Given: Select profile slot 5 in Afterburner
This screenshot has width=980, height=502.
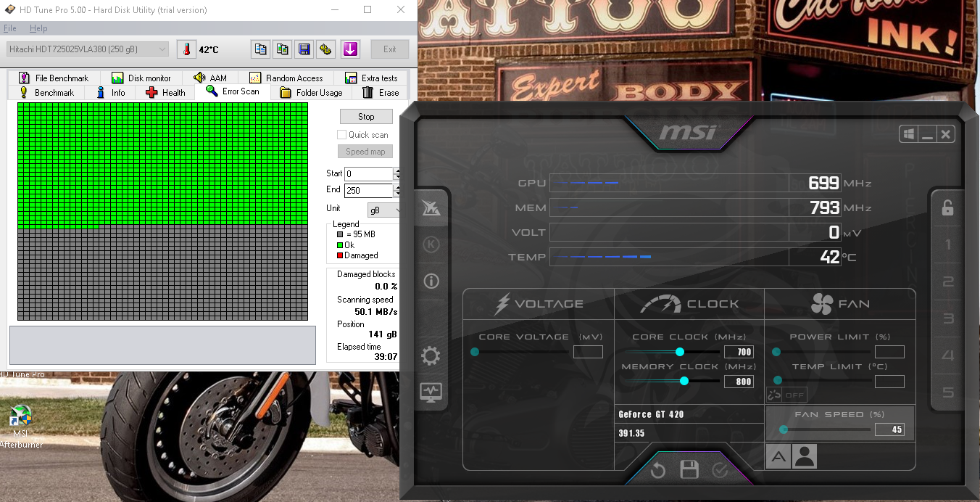Looking at the screenshot, I should pyautogui.click(x=947, y=393).
